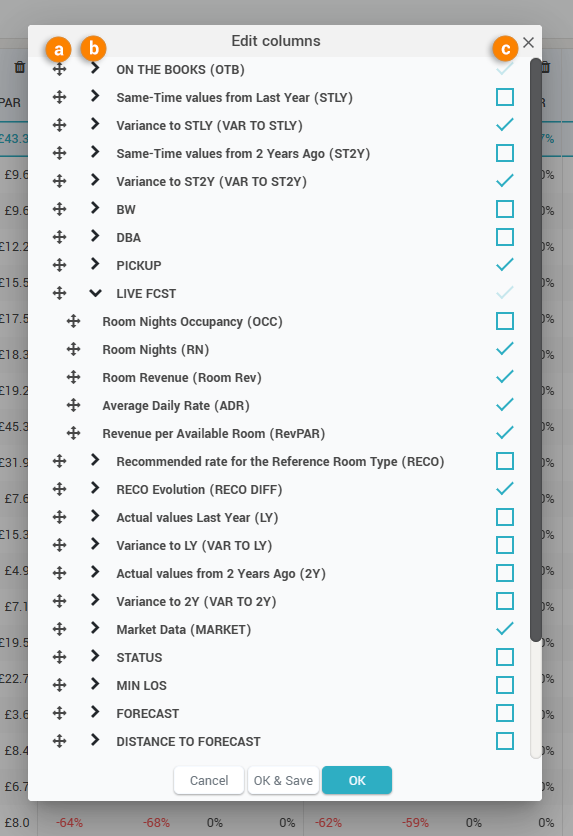The width and height of the screenshot is (573, 836).
Task: Disable the RECO Evolution (RECO DIFF) checkmark
Action: coord(505,489)
